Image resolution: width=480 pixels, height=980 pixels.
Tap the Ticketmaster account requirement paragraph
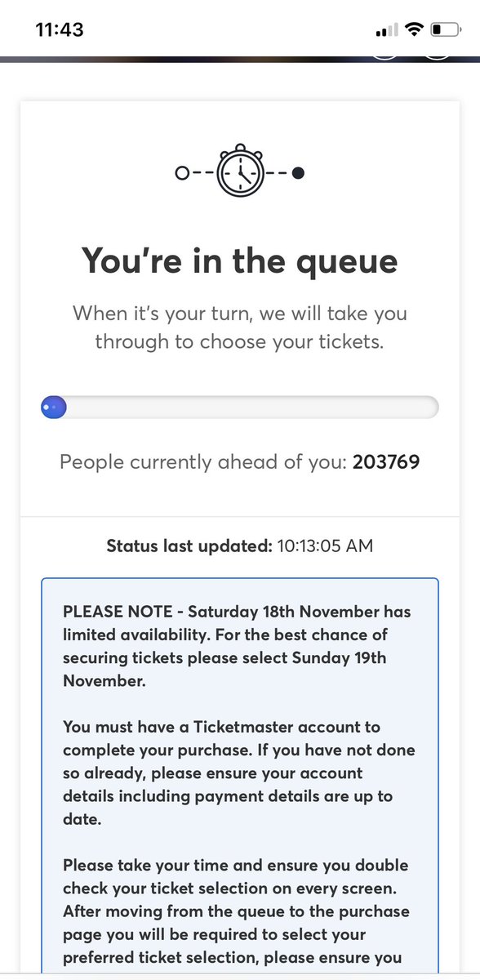[x=238, y=761]
